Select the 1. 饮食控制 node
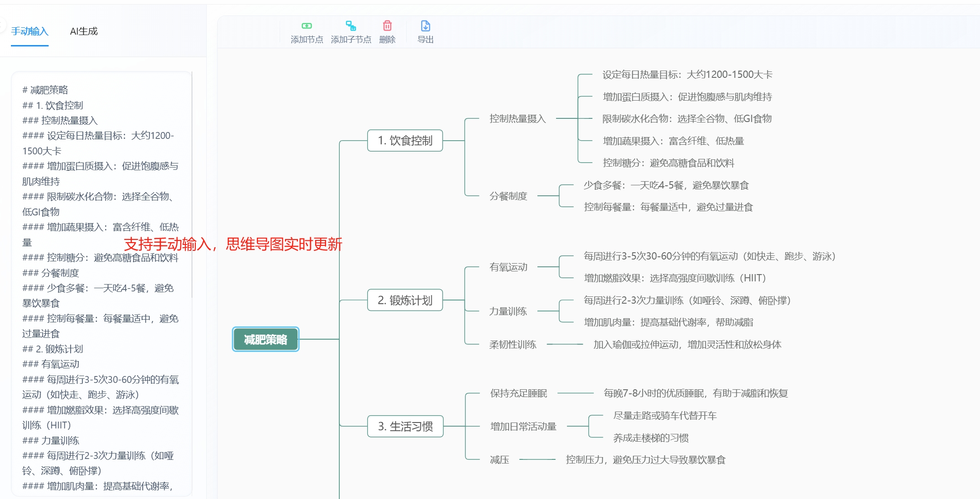This screenshot has height=499, width=980. click(405, 141)
